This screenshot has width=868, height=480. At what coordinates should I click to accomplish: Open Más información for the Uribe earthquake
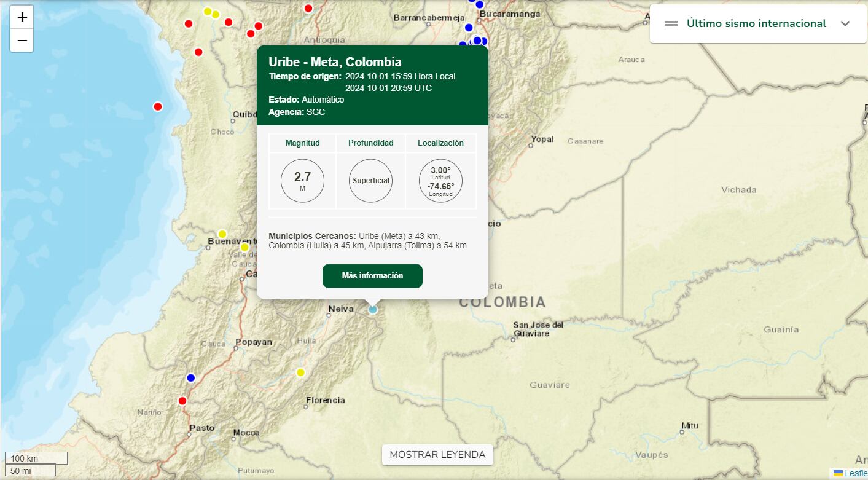click(372, 276)
